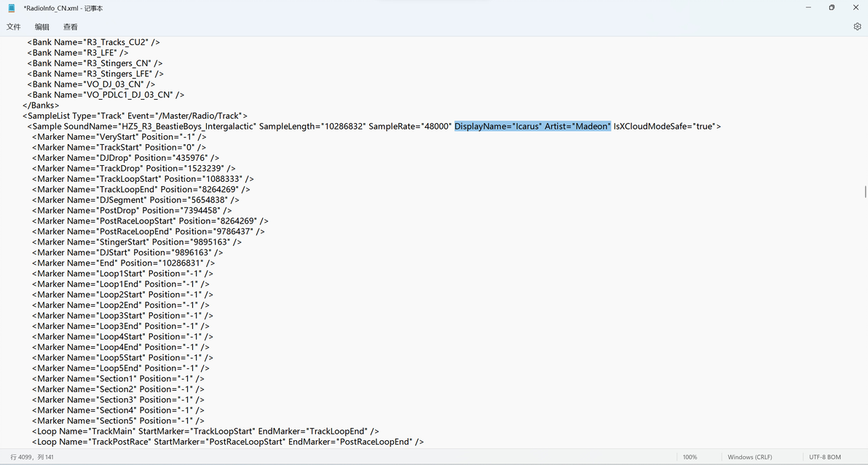Open the 文件 menu
Screen dimensions: 868x465
(14, 27)
